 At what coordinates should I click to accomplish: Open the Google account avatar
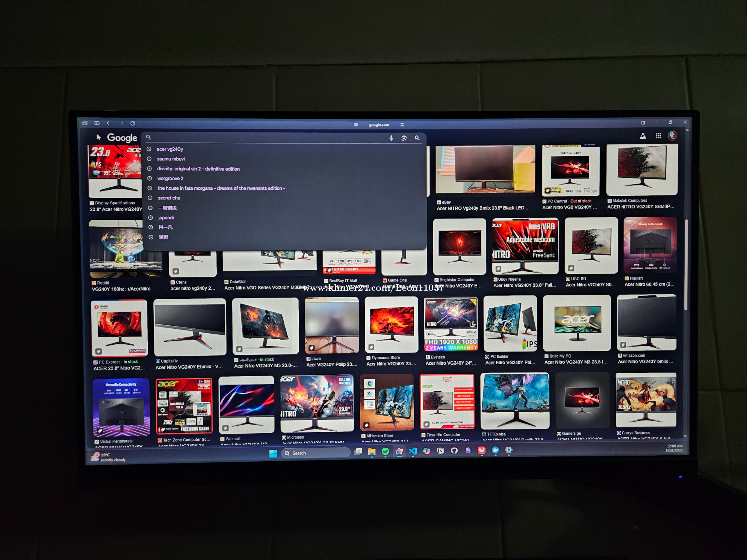pos(672,135)
